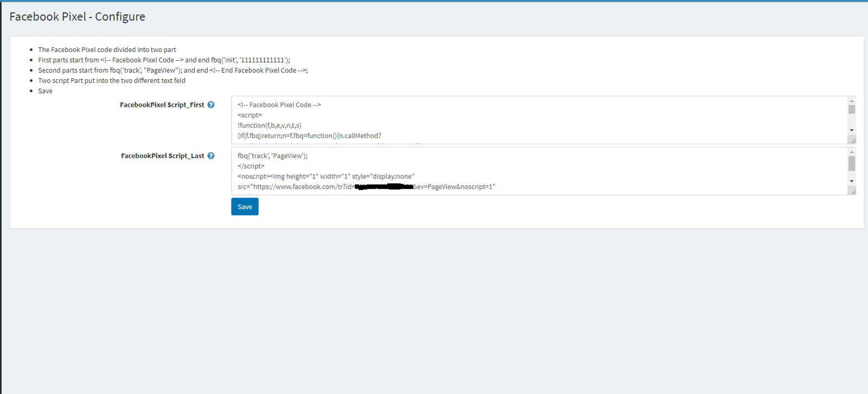
Task: Click the 'FacebookPixel Script_First' field label
Action: tap(162, 105)
